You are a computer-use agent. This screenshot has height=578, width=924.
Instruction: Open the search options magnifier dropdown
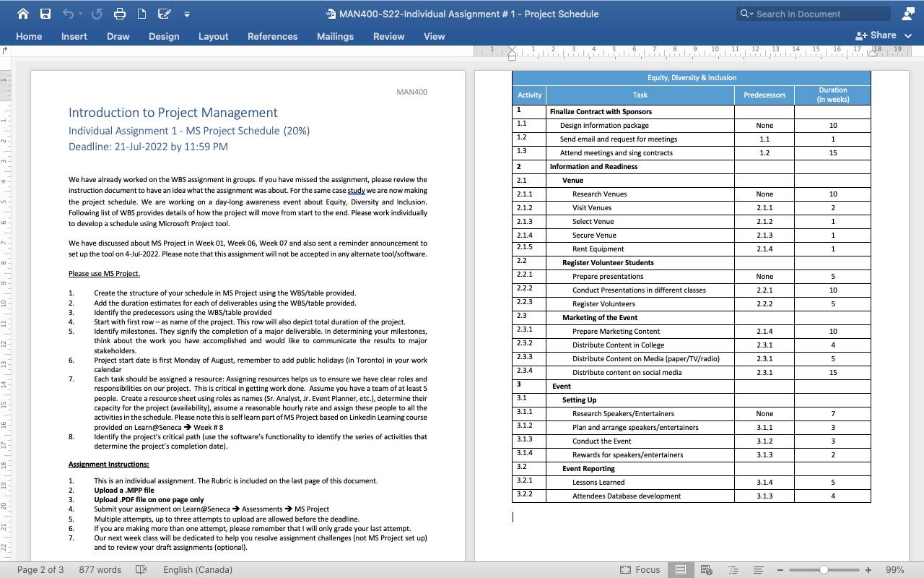[746, 14]
